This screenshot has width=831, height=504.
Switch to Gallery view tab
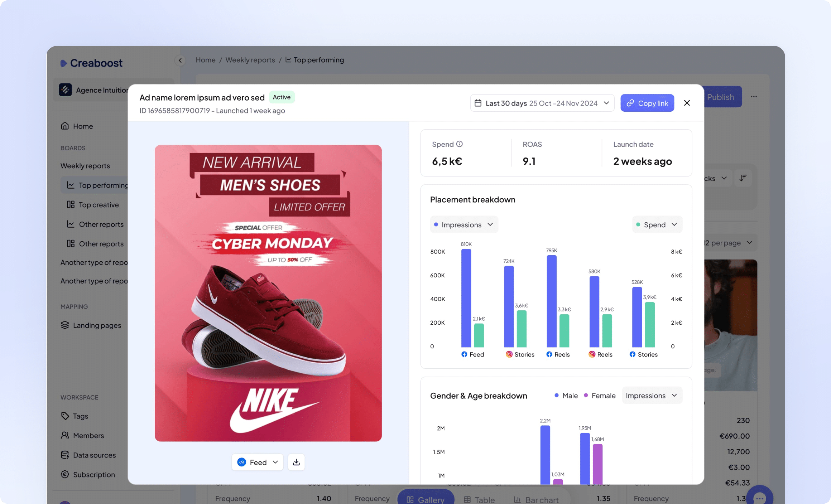pyautogui.click(x=426, y=498)
